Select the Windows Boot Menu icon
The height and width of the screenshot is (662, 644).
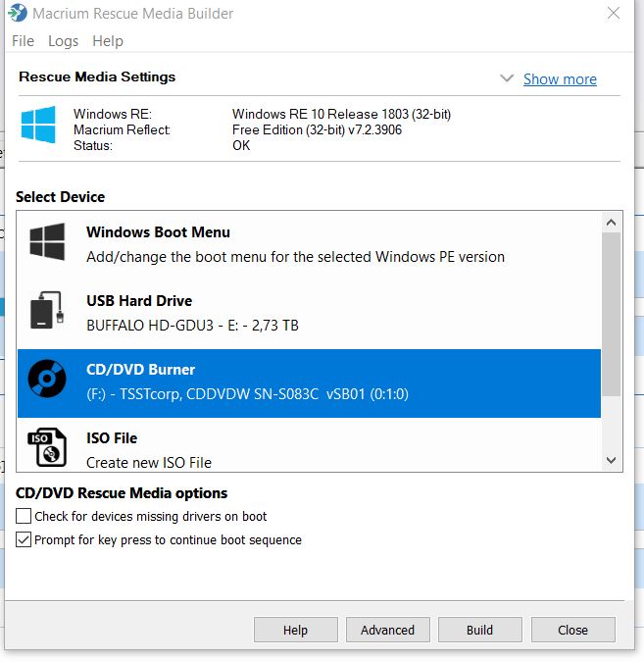47,242
